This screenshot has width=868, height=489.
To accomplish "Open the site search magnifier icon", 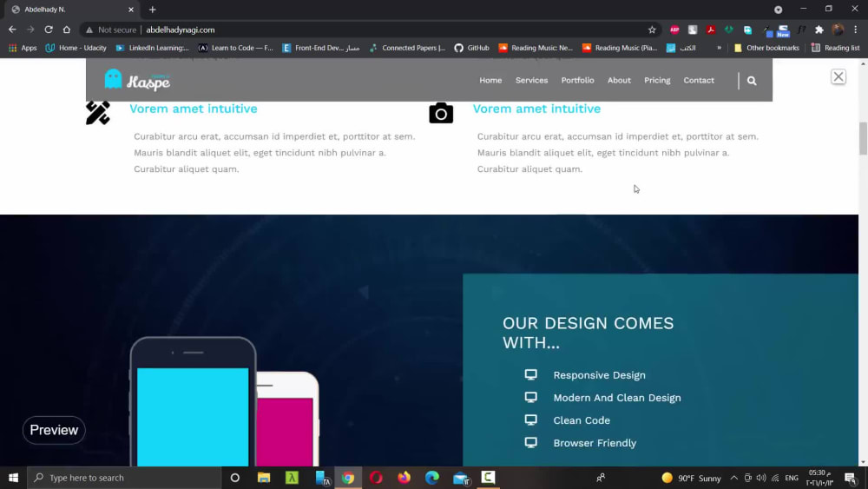I will [752, 81].
